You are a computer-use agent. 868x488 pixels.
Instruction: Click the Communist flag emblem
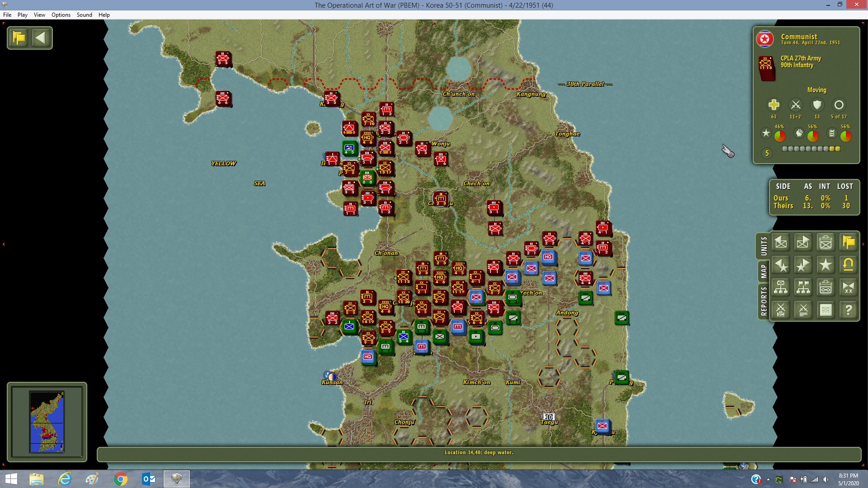point(764,39)
